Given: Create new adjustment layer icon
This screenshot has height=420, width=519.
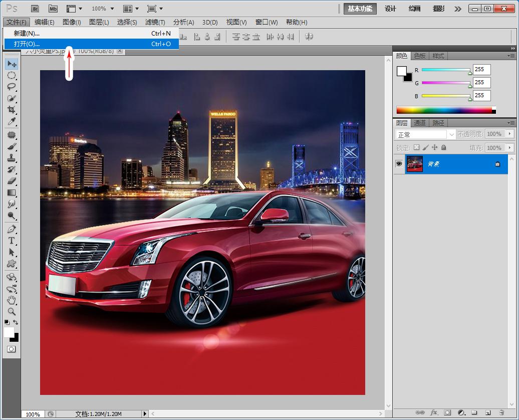Looking at the screenshot, I should click(461, 412).
